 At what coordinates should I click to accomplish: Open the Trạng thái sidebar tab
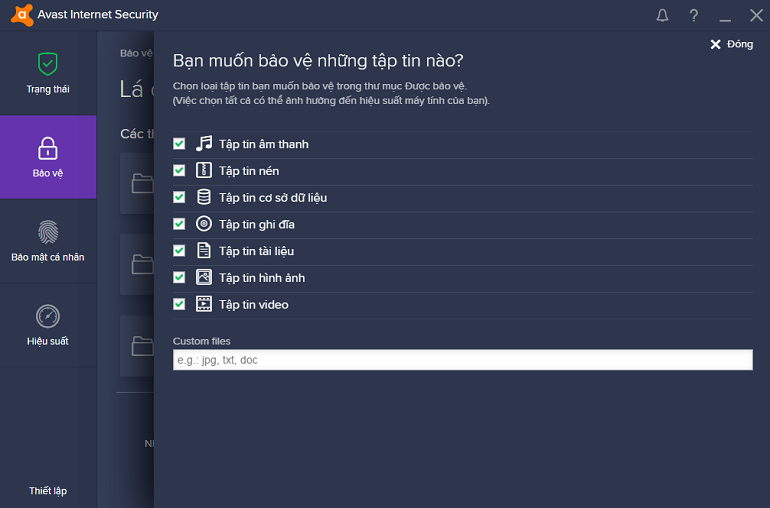(x=48, y=72)
